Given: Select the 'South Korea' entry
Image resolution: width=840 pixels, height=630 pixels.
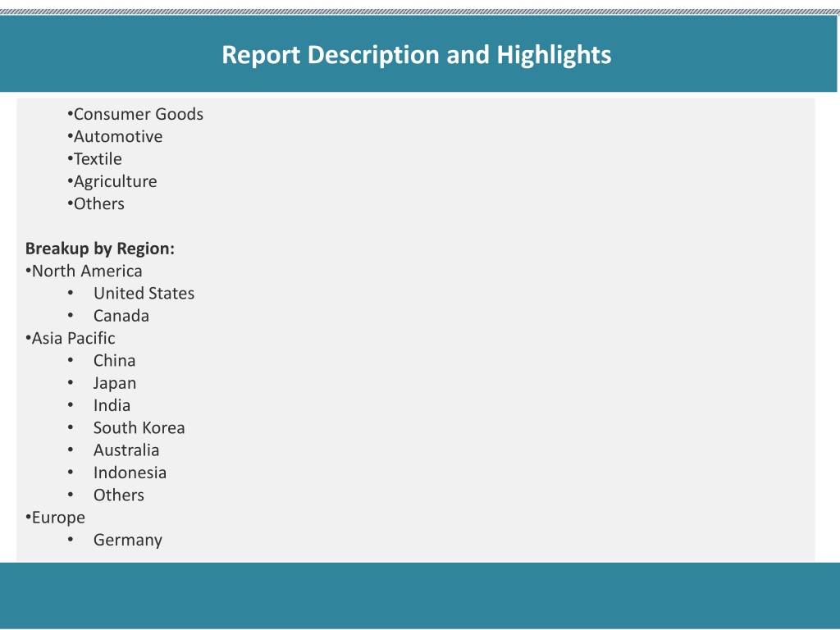Looking at the screenshot, I should (139, 428).
